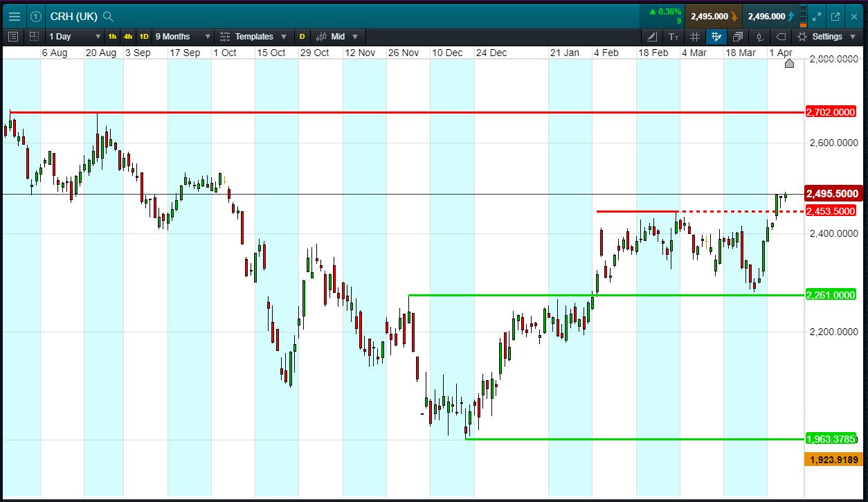Open the hamburger main menu
Screen dimensions: 868x502
(x=15, y=17)
